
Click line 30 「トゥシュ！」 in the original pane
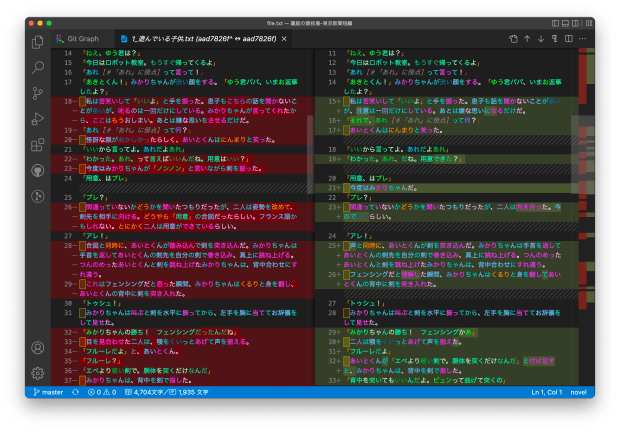point(100,303)
